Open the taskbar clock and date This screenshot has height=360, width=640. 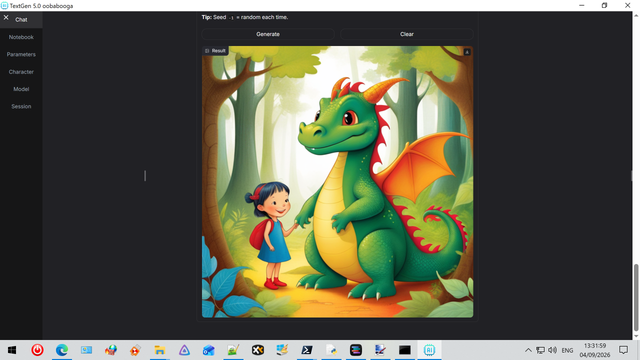pos(595,350)
